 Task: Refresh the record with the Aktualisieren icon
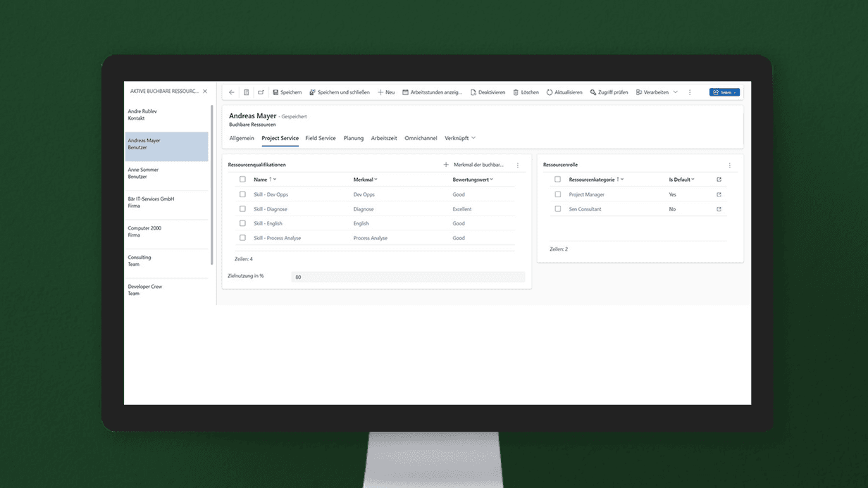point(550,92)
